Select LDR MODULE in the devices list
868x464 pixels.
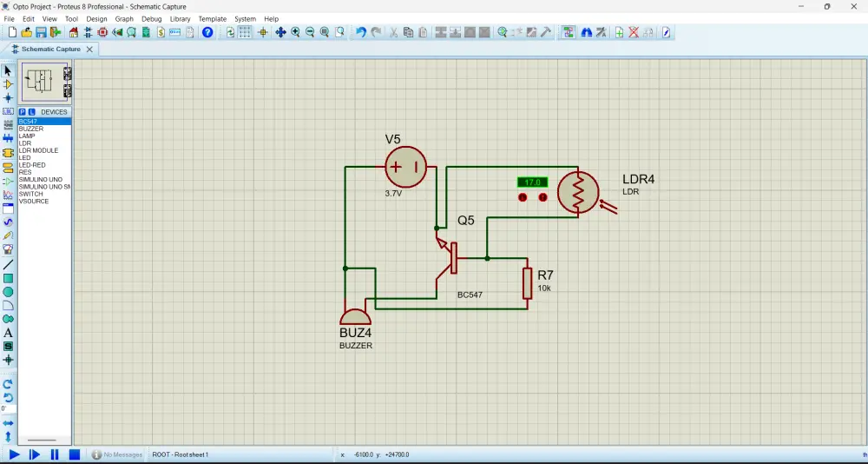[44, 150]
